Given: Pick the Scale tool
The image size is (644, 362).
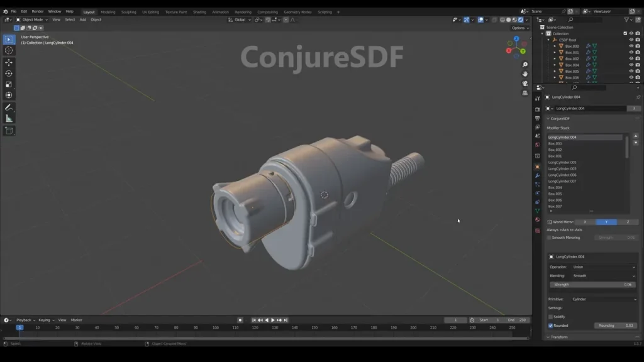Looking at the screenshot, I should [9, 84].
